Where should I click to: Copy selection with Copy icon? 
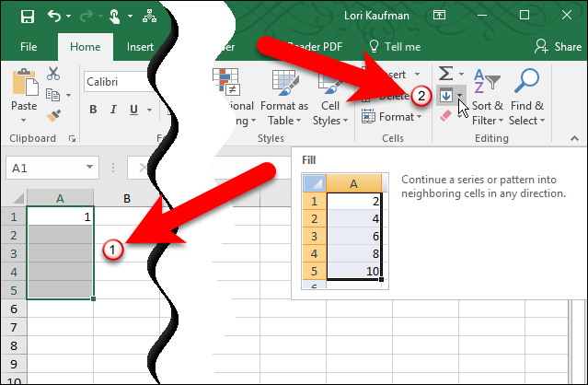(x=52, y=95)
